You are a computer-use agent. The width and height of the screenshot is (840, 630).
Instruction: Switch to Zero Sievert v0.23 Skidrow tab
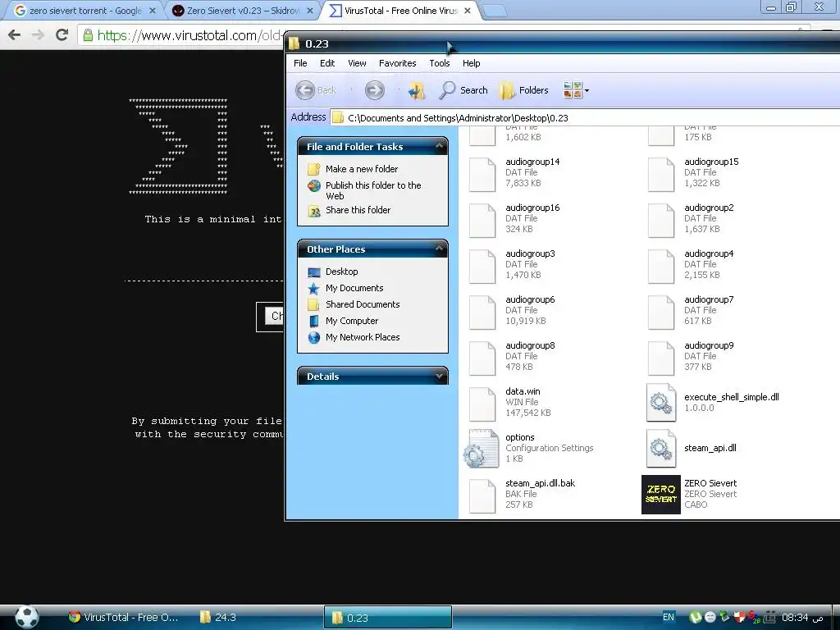(243, 11)
